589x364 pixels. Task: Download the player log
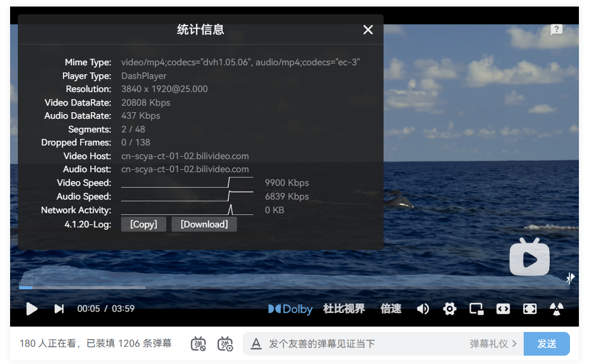(x=204, y=224)
